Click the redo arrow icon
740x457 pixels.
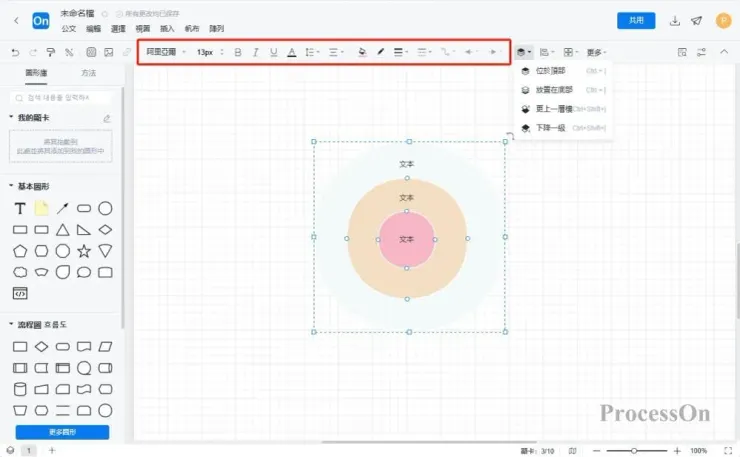pyautogui.click(x=33, y=52)
